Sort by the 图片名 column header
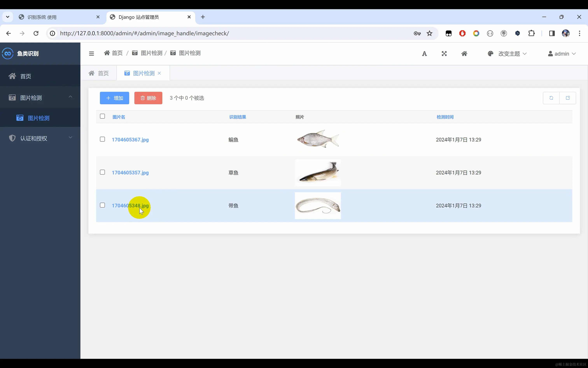This screenshot has width=588, height=368. [119, 117]
